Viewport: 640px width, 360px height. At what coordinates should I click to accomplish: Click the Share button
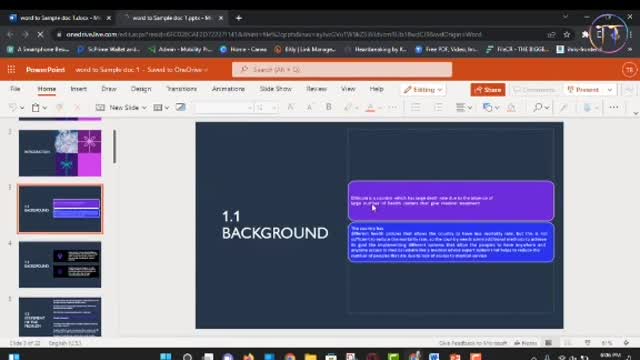click(488, 89)
